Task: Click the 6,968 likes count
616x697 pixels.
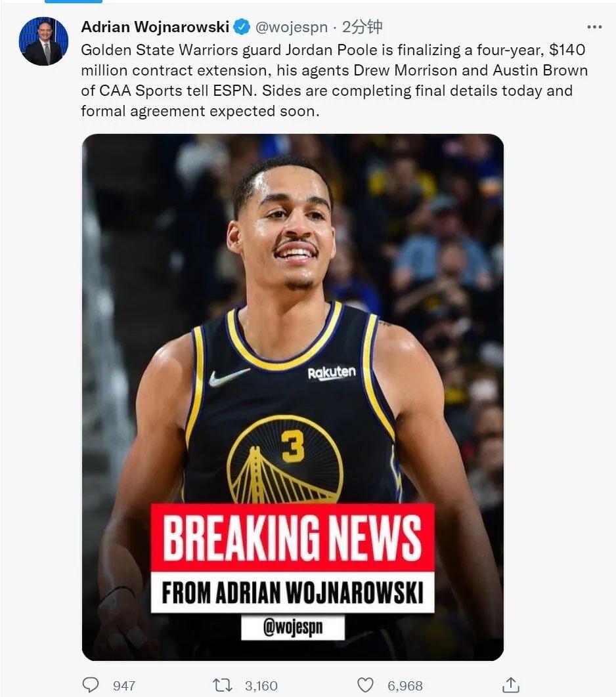Action: tap(405, 685)
